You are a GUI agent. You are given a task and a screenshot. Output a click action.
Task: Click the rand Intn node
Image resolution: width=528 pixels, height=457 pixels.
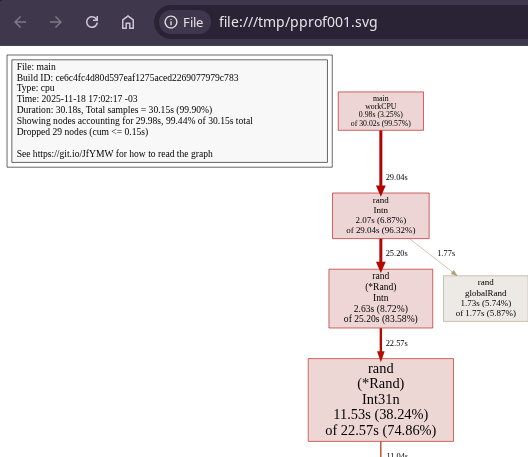point(381,216)
